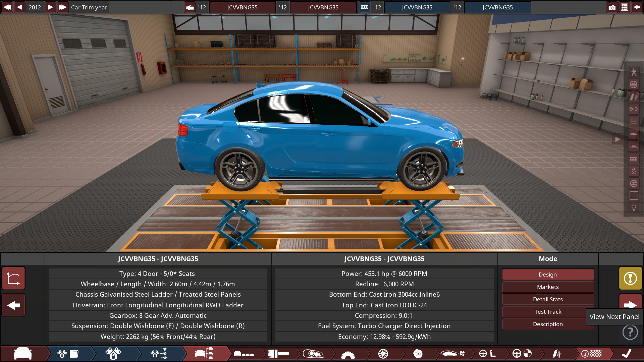Open the interior steering wheel and seat stage
The image size is (644, 362).
click(487, 354)
